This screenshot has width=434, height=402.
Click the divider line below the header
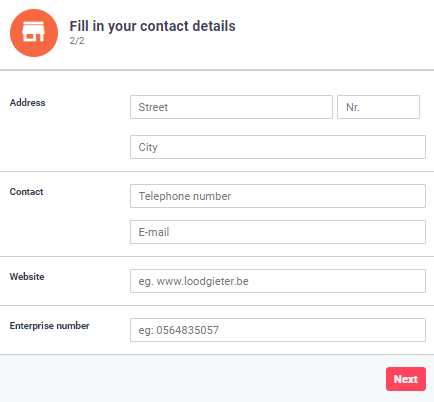pos(217,70)
